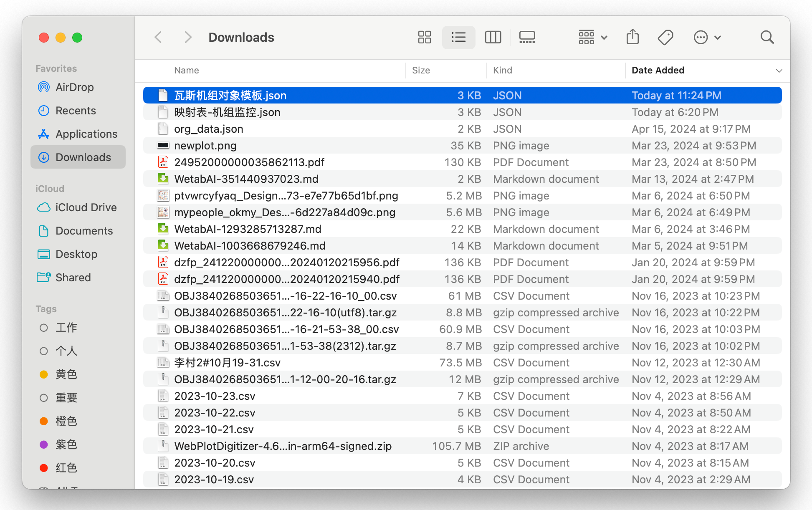812x510 pixels.
Task: Click the forward navigation arrow
Action: click(x=188, y=38)
